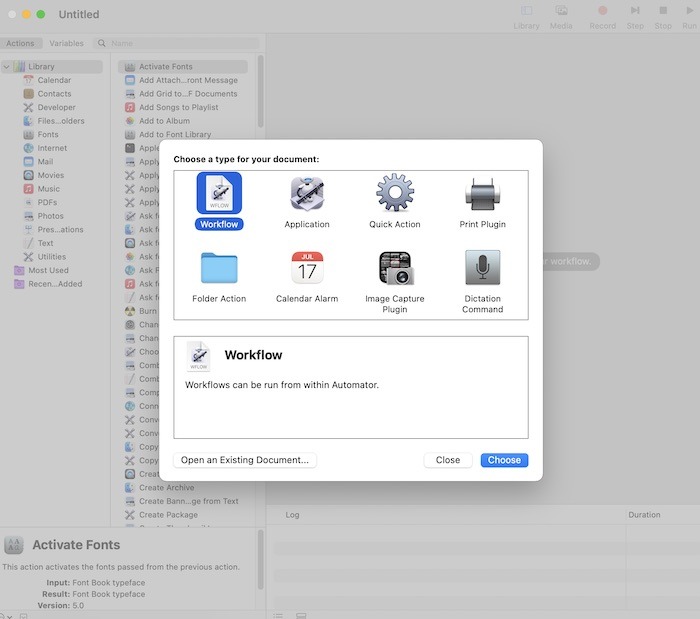Open the Media toolbar button

click(x=561, y=17)
